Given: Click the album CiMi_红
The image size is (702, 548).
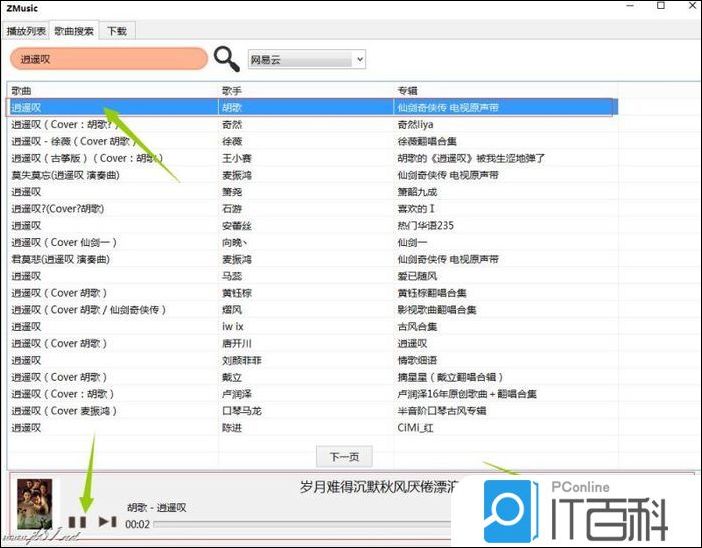Looking at the screenshot, I should [415, 428].
